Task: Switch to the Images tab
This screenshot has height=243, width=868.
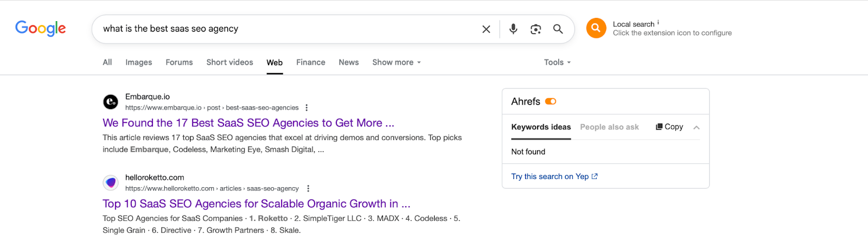Action: coord(139,62)
